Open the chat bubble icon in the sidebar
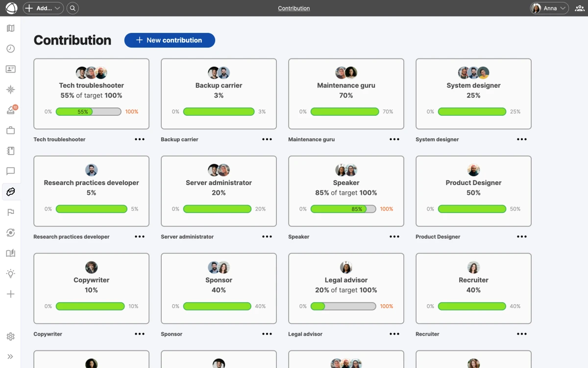Screen dimensions: 588x368 click(x=10, y=171)
